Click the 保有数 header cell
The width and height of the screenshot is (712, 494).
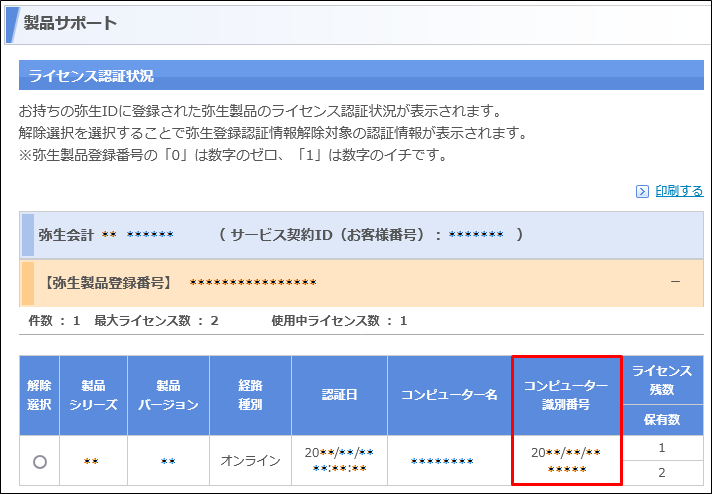(662, 420)
